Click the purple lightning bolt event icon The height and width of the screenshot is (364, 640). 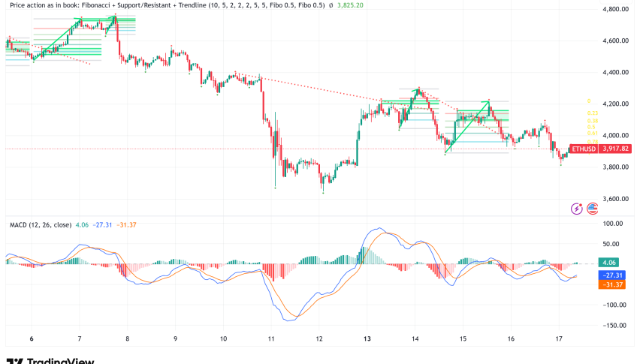tap(577, 209)
